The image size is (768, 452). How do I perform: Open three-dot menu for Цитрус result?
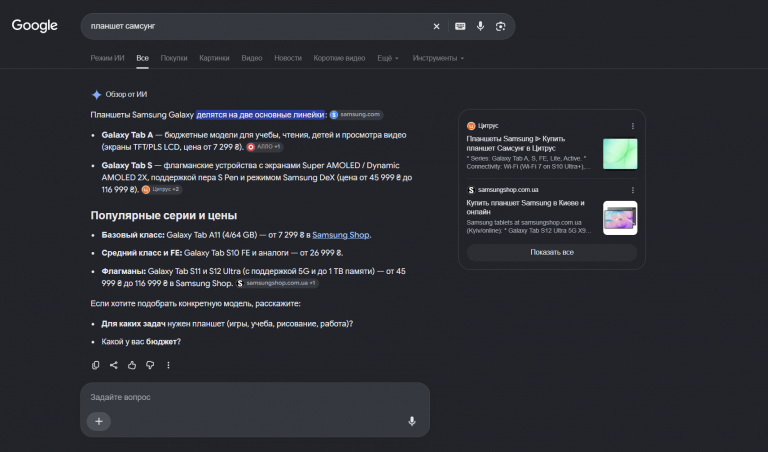pos(633,126)
